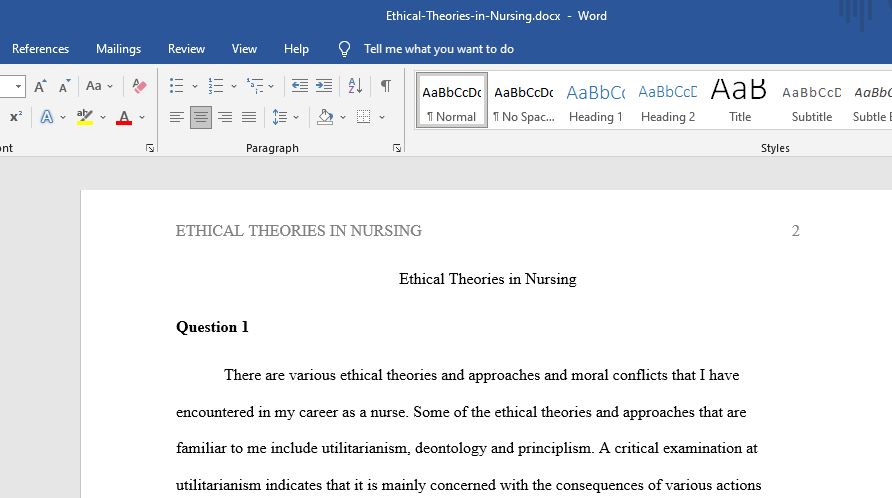Click the Question 1 heading

pos(212,327)
